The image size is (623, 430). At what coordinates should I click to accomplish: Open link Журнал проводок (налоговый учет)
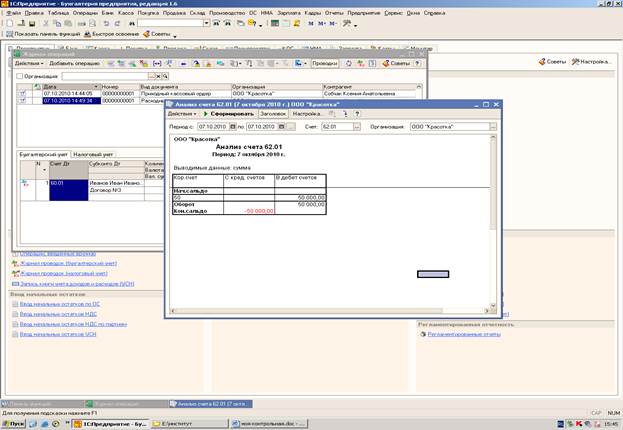(x=64, y=273)
